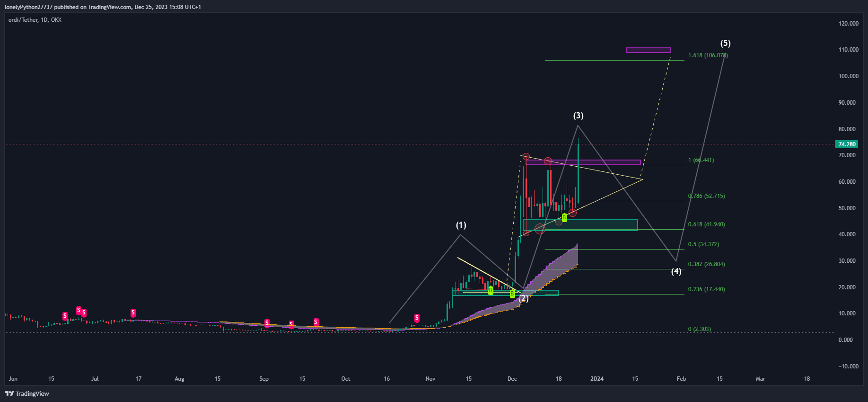
Task: Click the Dec date on time axis
Action: pos(512,379)
